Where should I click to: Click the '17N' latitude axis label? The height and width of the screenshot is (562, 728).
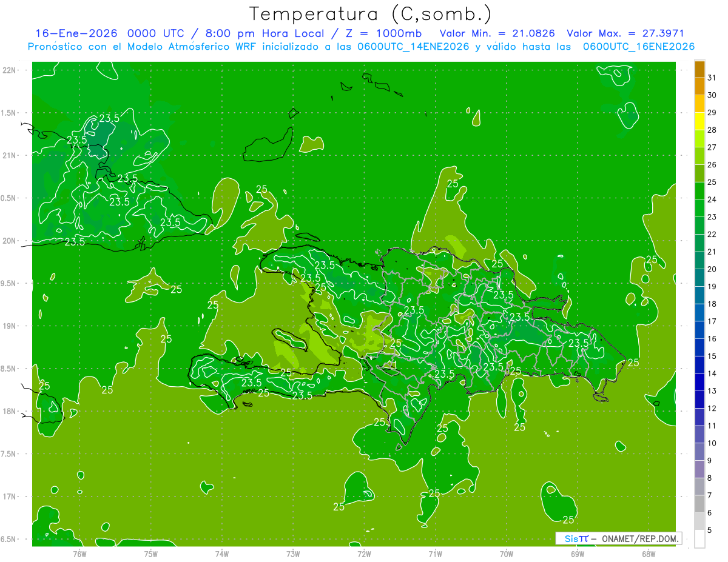point(10,497)
